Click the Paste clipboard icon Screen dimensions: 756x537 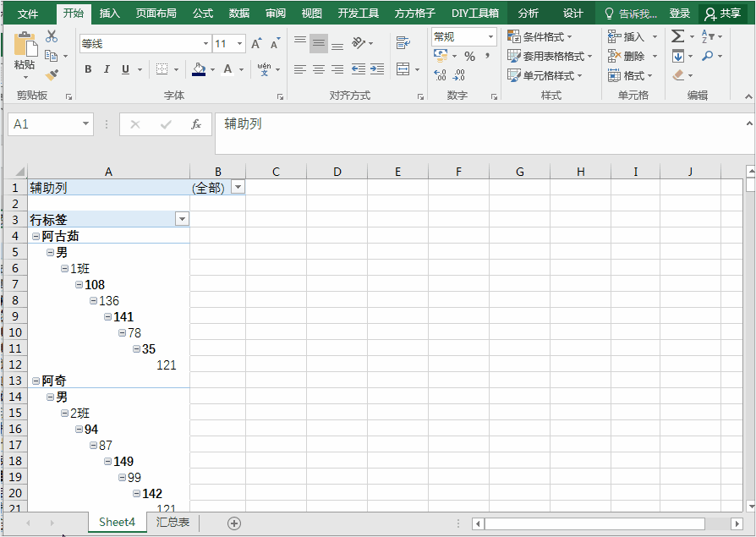(25, 45)
